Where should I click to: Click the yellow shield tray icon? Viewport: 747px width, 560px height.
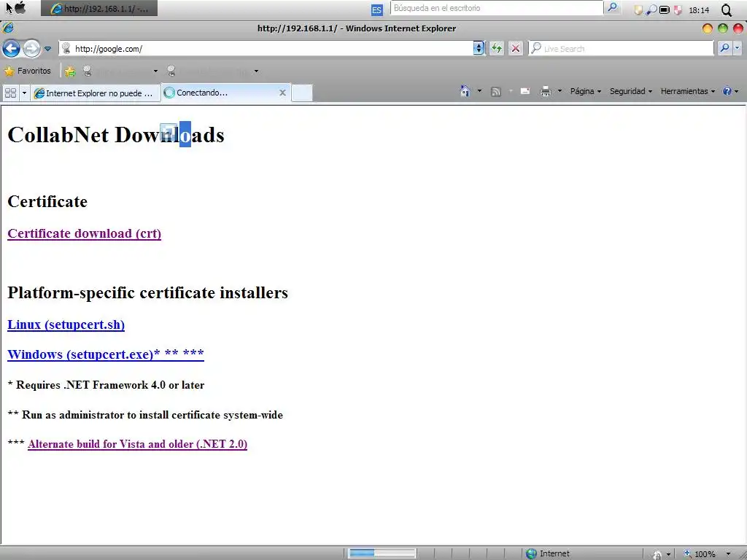click(638, 9)
